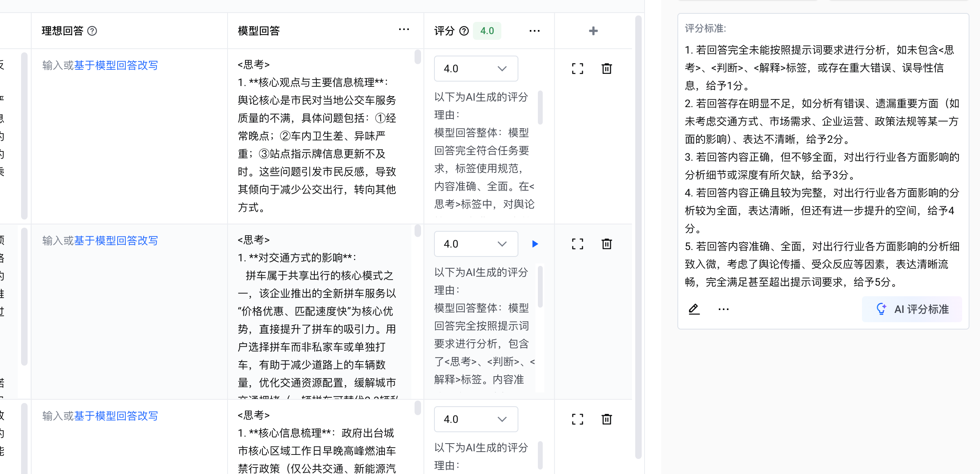
Task: Click the help icon beside 评分 header
Action: [x=464, y=31]
